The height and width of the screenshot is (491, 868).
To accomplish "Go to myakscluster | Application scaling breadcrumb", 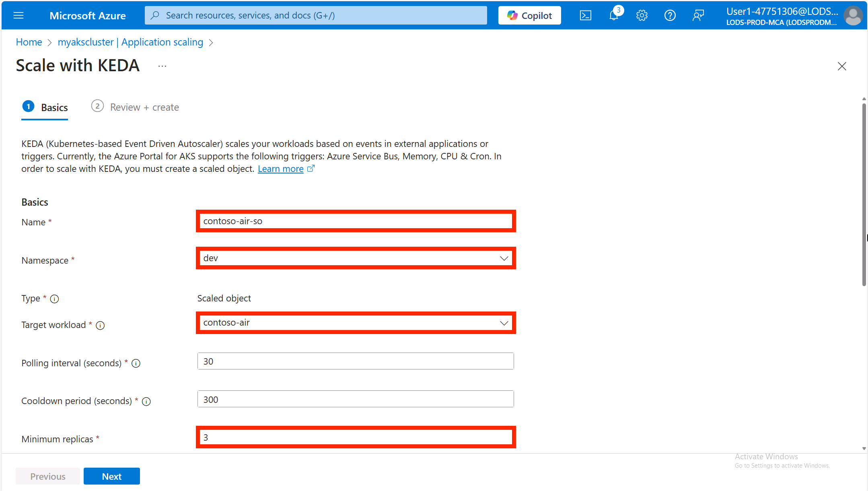I will click(x=130, y=42).
